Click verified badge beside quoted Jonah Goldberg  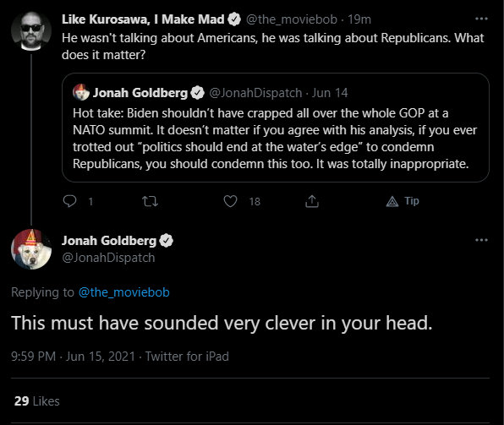click(197, 93)
